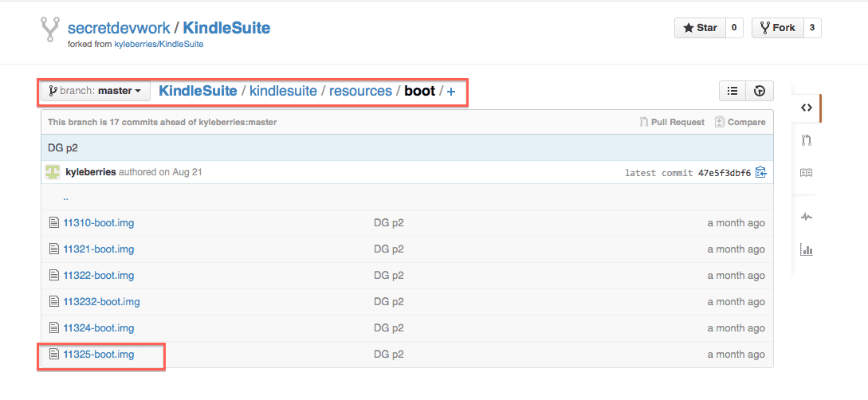The height and width of the screenshot is (400, 868).
Task: Click the file icon next to 11321-boot.img
Action: tap(53, 249)
